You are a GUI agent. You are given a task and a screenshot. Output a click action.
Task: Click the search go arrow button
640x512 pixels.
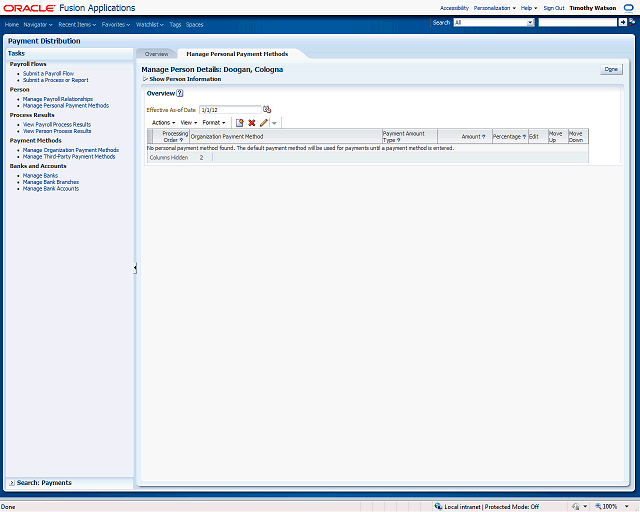click(622, 22)
